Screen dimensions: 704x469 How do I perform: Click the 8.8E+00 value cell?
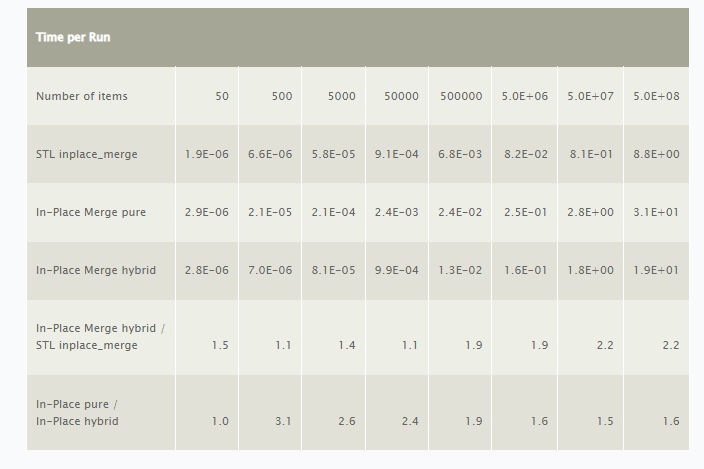point(656,154)
